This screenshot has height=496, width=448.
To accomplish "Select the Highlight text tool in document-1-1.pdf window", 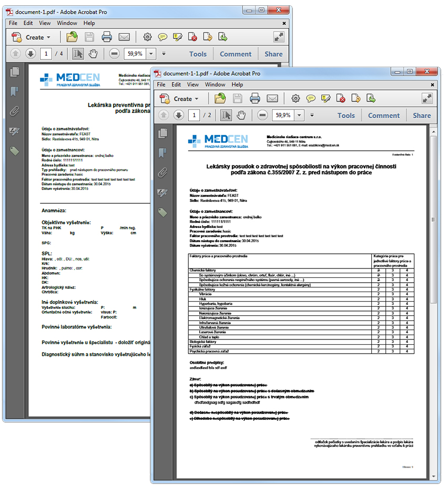I will [x=325, y=99].
